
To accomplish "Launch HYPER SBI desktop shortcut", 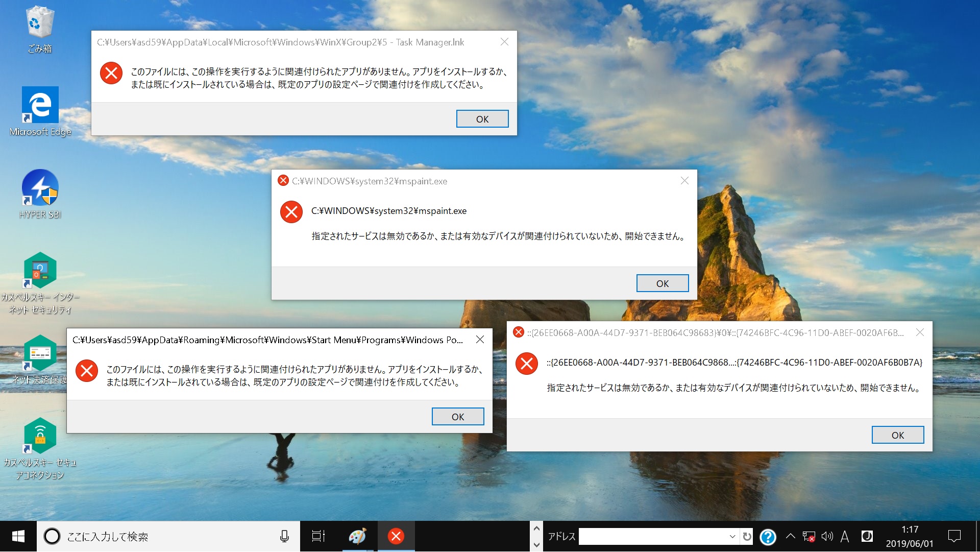I will click(x=40, y=188).
